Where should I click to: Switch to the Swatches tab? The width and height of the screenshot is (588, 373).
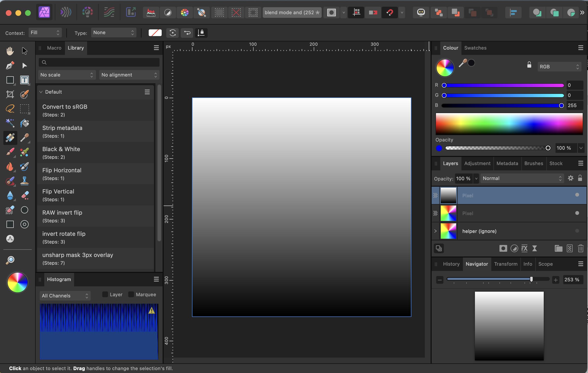click(x=475, y=48)
